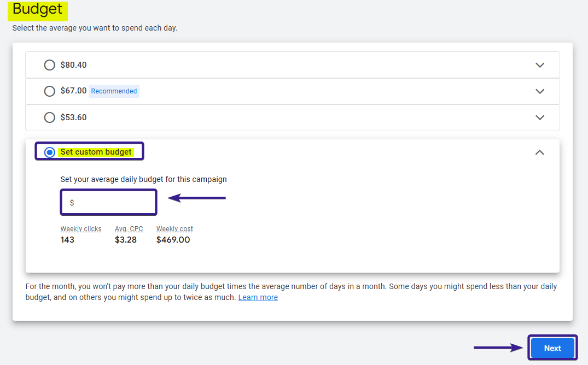Expand the $80.40 option chevron
Image resolution: width=588 pixels, height=365 pixels.
540,65
